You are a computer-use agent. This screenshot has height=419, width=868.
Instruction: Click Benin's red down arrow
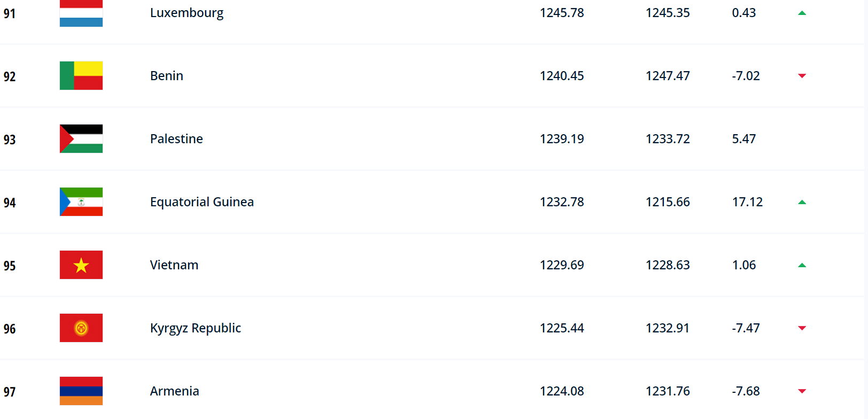[802, 76]
